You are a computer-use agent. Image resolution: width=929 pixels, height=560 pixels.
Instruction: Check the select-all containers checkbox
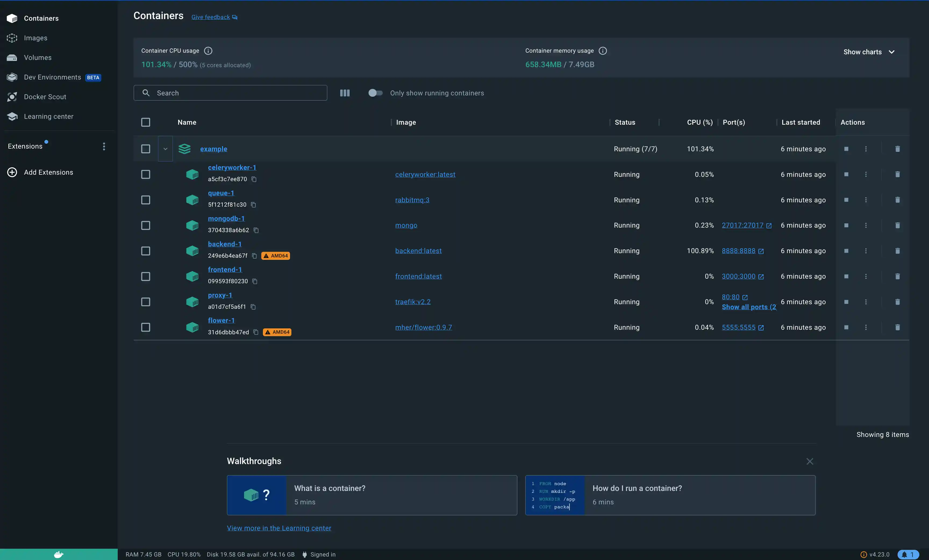tap(146, 122)
